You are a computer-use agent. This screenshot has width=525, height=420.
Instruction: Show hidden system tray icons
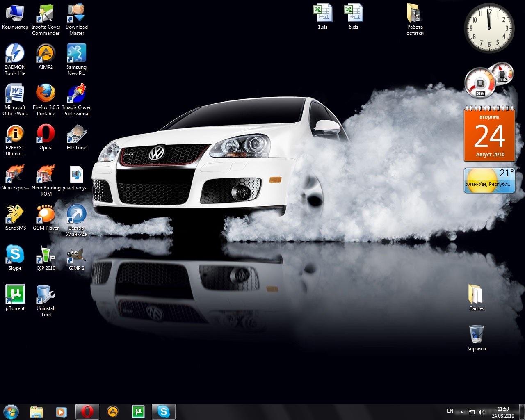461,412
